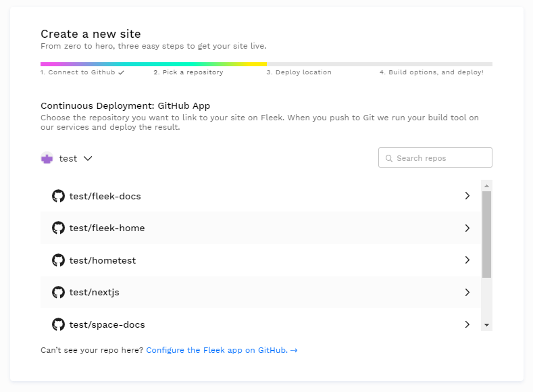
Task: Click the colorful step progress bar
Action: [x=154, y=64]
